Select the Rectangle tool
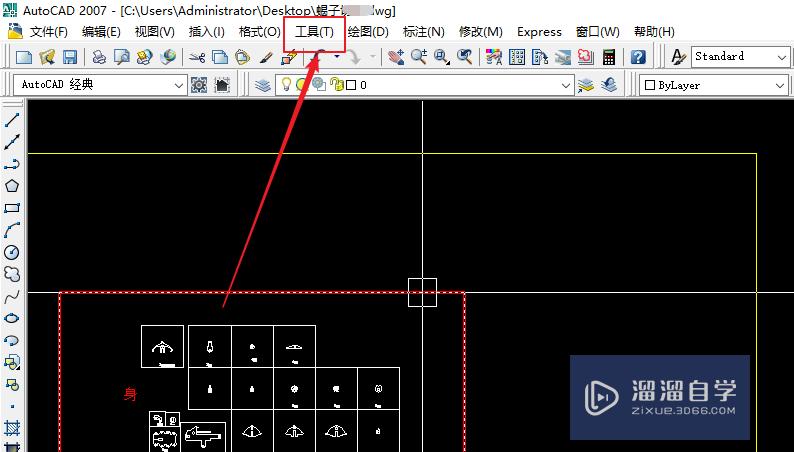This screenshot has height=452, width=794. (x=12, y=208)
